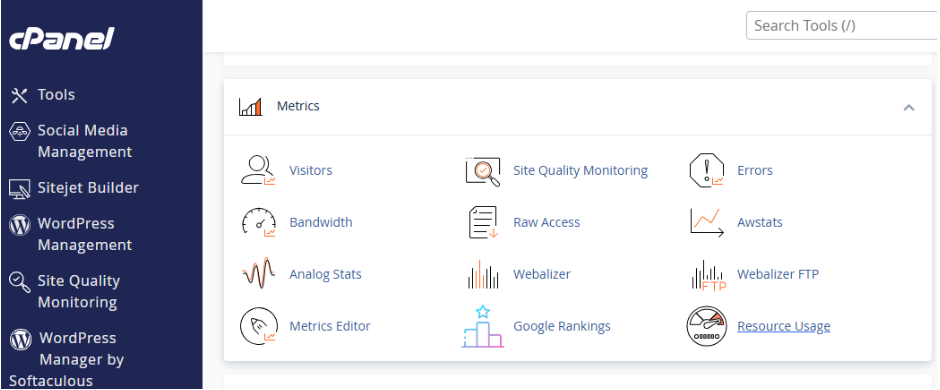Open the Metrics Editor link
This screenshot has width=940, height=390.
330,326
